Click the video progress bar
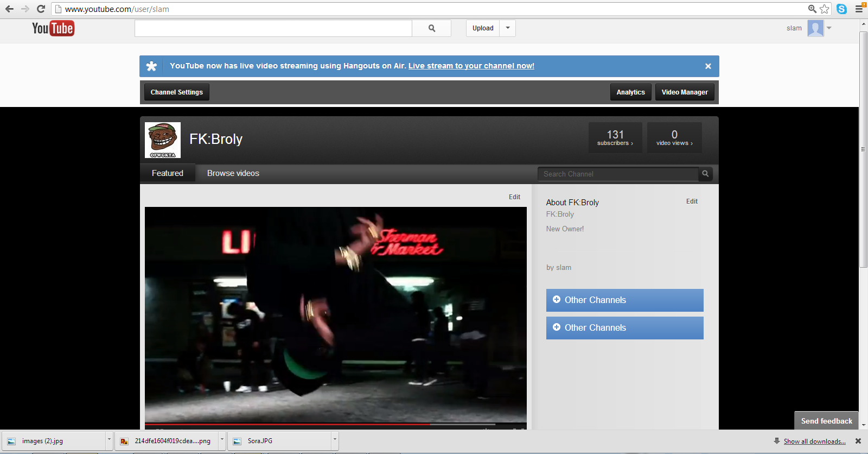Image resolution: width=868 pixels, height=454 pixels. 336,424
